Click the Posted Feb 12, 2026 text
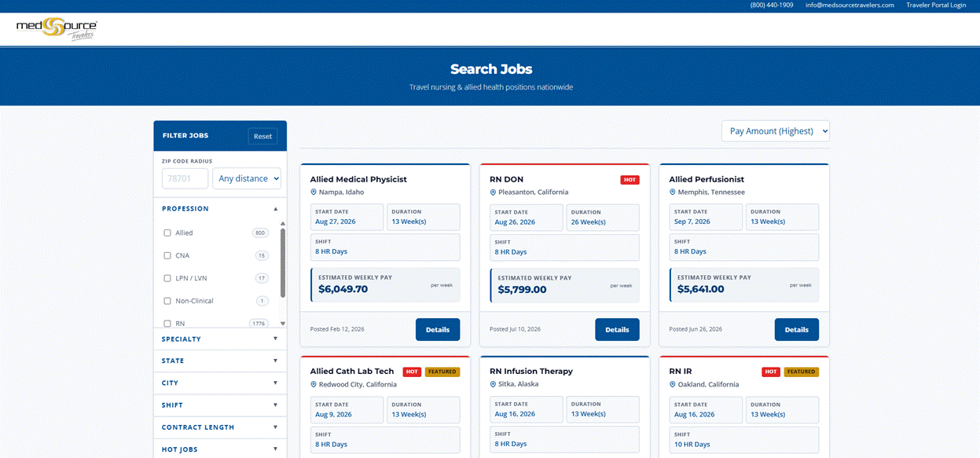Viewport: 980px width, 458px height. pos(337,329)
